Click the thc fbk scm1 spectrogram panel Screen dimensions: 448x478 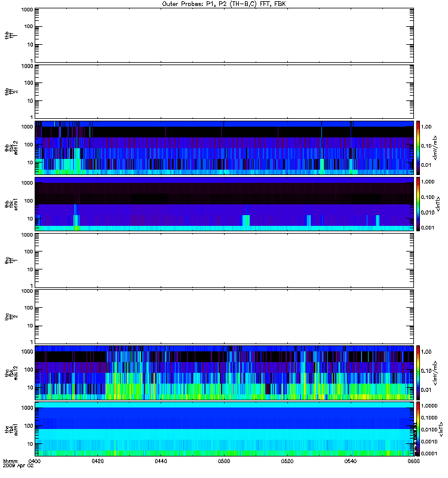click(x=225, y=429)
